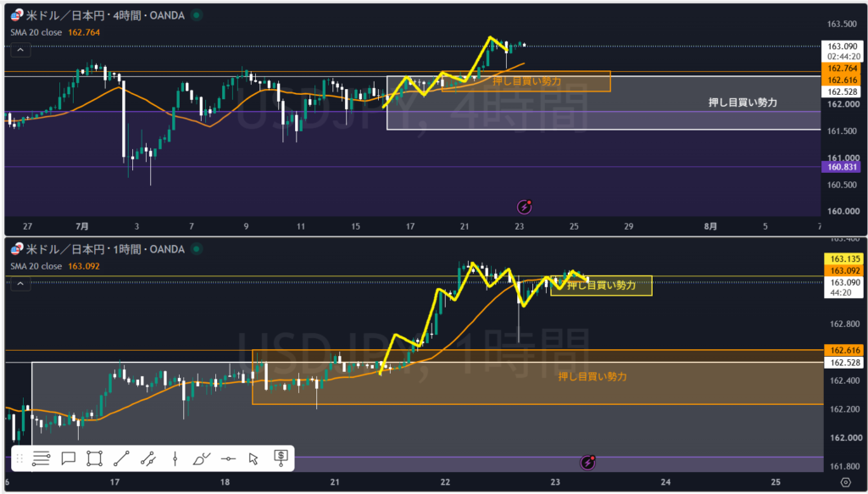The image size is (868, 494).
Task: Grab the drawing toolbar drag handle
Action: point(19,458)
